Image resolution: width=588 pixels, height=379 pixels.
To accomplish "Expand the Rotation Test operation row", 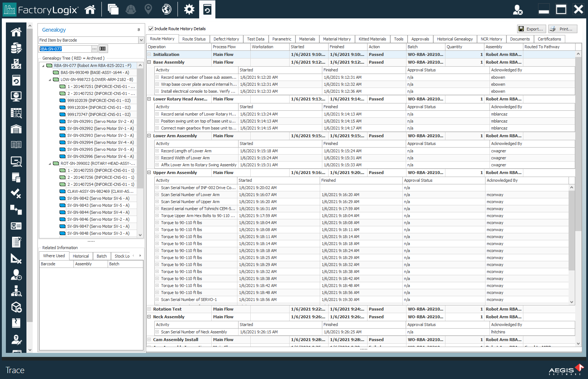I will (149, 309).
